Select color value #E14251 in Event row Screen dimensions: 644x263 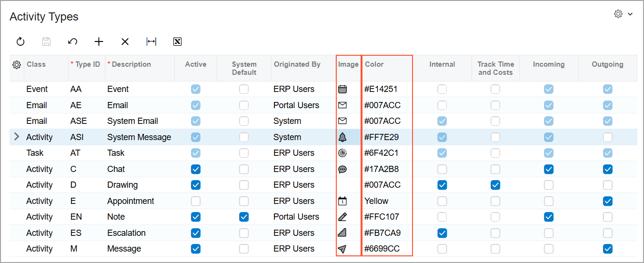[x=381, y=89]
